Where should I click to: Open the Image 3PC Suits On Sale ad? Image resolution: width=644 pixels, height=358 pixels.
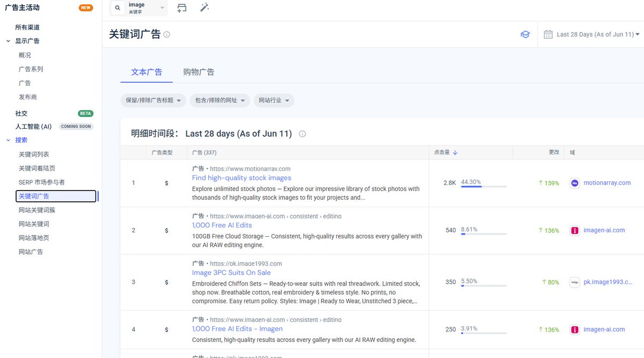coord(231,272)
